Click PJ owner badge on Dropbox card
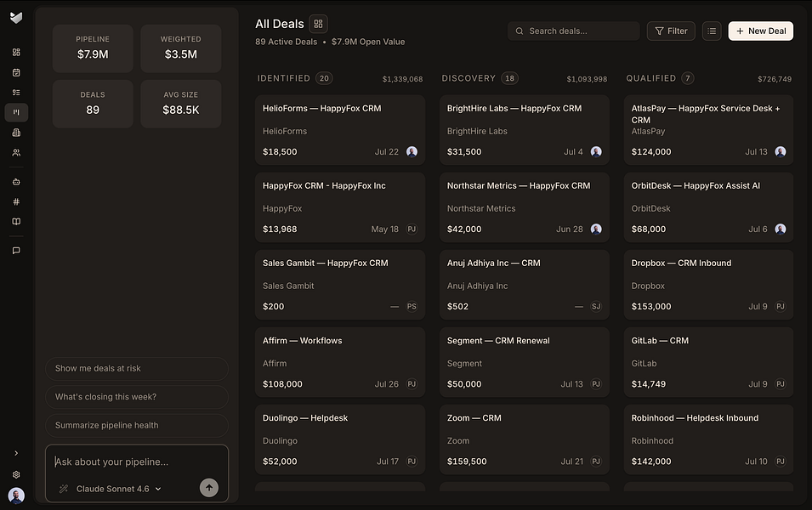This screenshot has height=510, width=812. pos(781,307)
